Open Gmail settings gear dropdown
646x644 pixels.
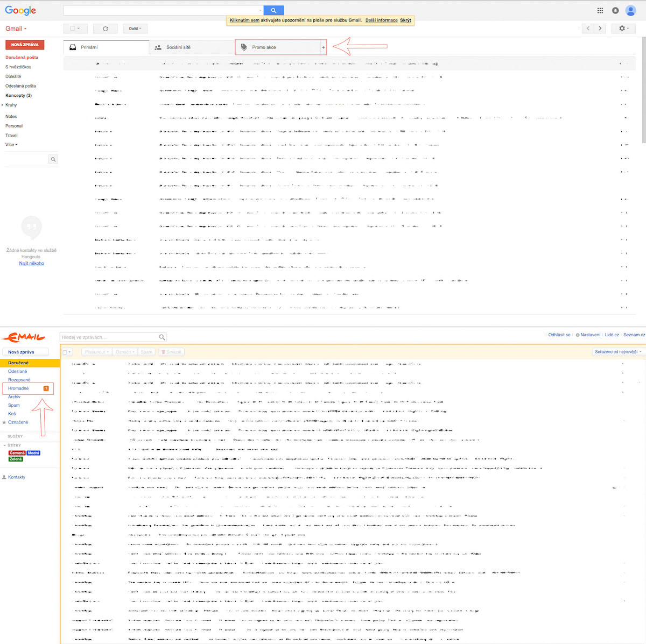tap(624, 29)
